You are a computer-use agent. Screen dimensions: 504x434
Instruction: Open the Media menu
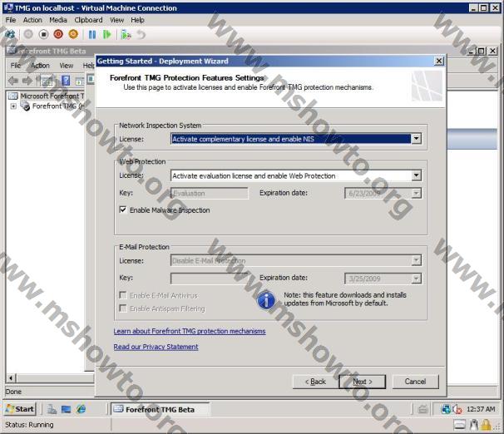(x=58, y=20)
